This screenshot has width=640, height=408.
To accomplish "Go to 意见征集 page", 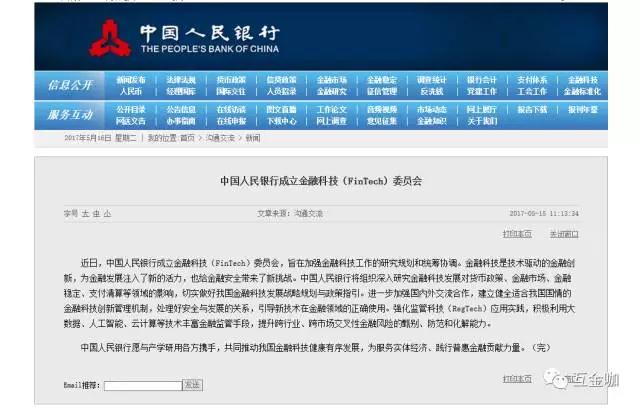I will (x=382, y=121).
